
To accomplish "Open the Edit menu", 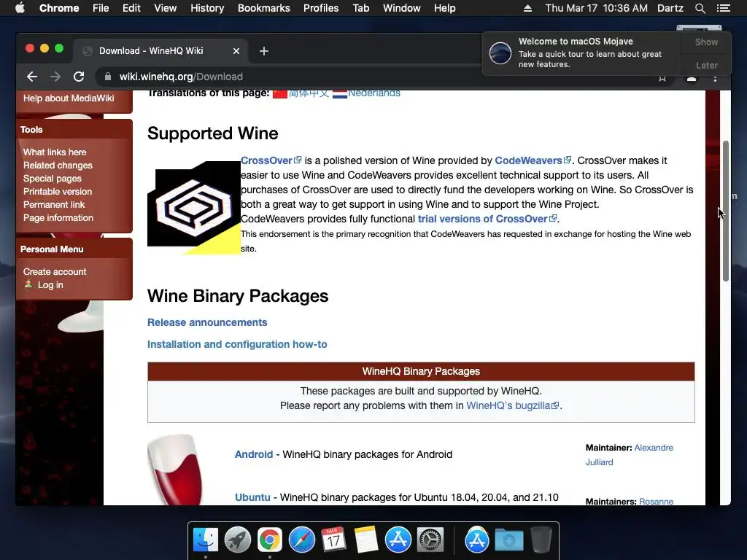I will [x=131, y=8].
